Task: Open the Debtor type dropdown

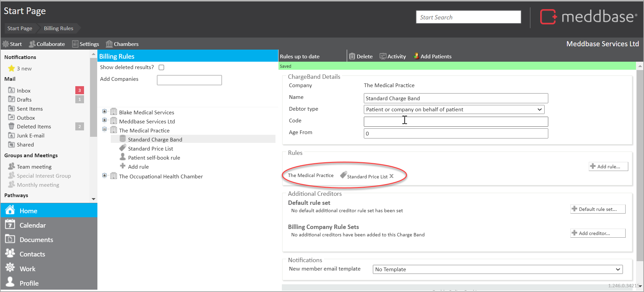Action: [x=454, y=110]
